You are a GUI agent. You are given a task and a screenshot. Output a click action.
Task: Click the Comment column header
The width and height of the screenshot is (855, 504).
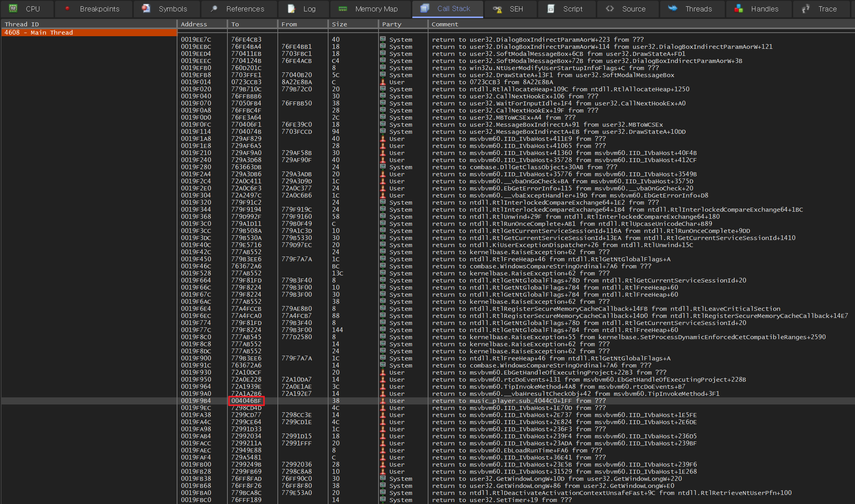click(x=445, y=24)
